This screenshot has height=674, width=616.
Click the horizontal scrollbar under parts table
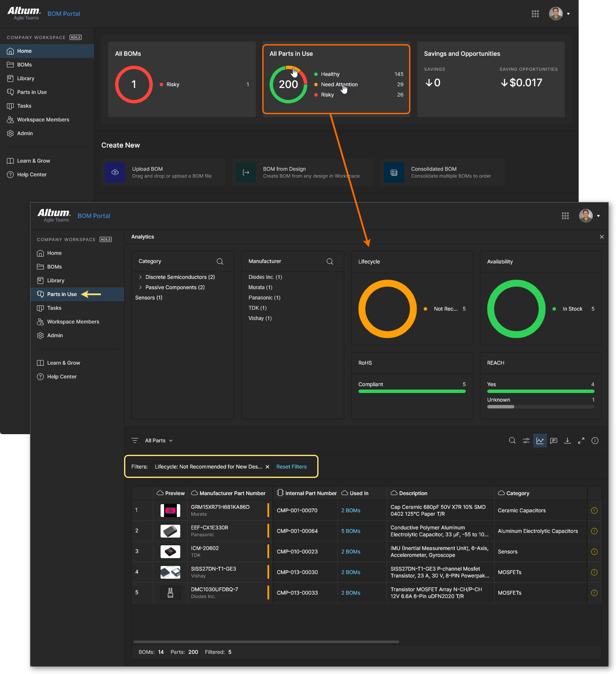(266, 642)
